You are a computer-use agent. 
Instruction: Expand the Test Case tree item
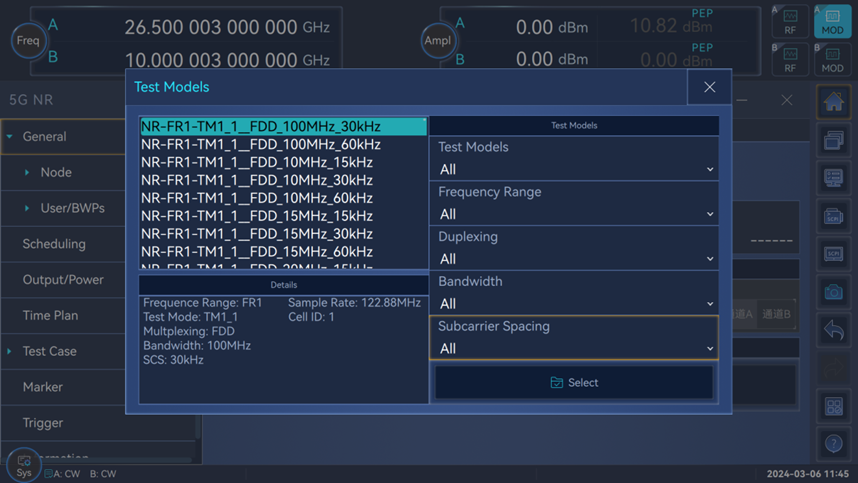coord(10,351)
